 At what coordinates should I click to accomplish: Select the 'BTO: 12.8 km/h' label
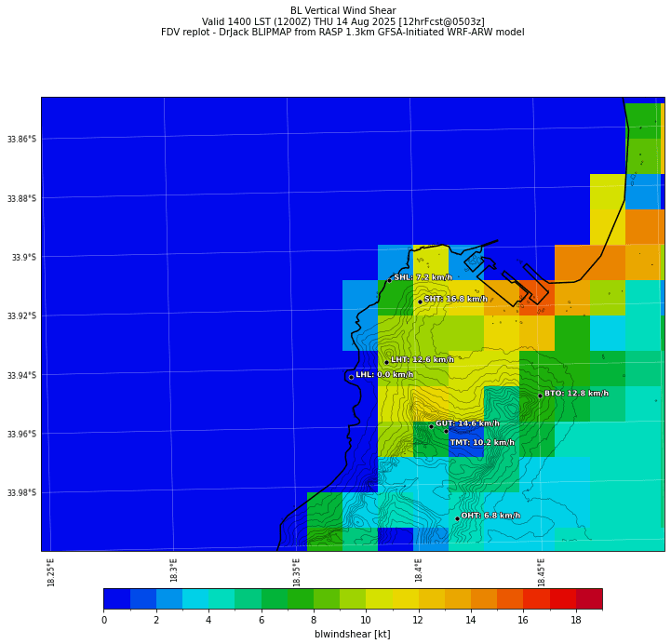[x=576, y=393]
